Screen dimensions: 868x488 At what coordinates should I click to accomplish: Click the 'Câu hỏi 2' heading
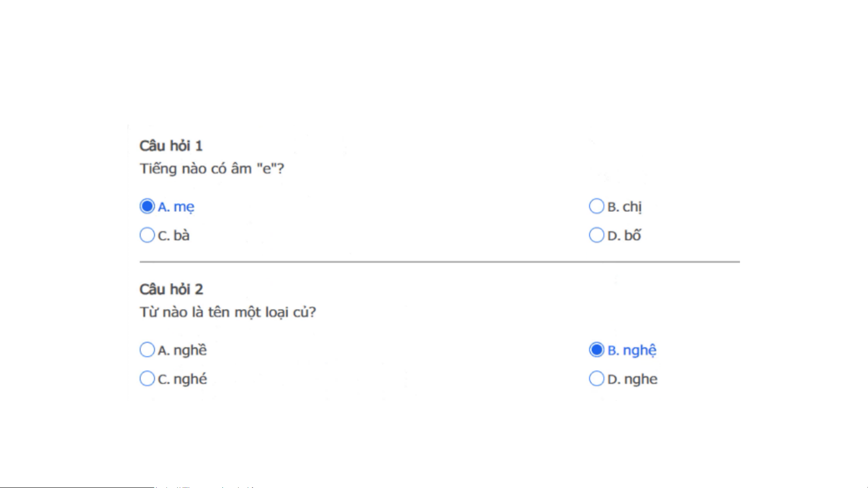click(171, 289)
